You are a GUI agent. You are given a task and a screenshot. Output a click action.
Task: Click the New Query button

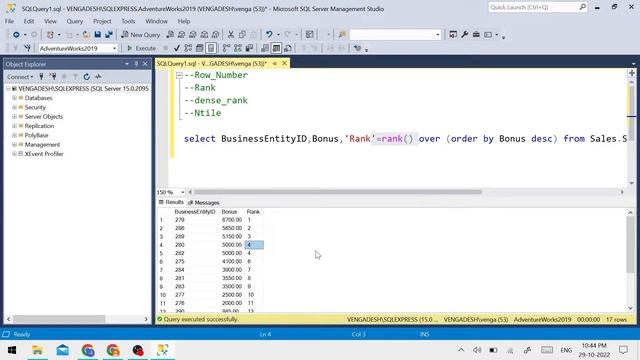[x=141, y=35]
